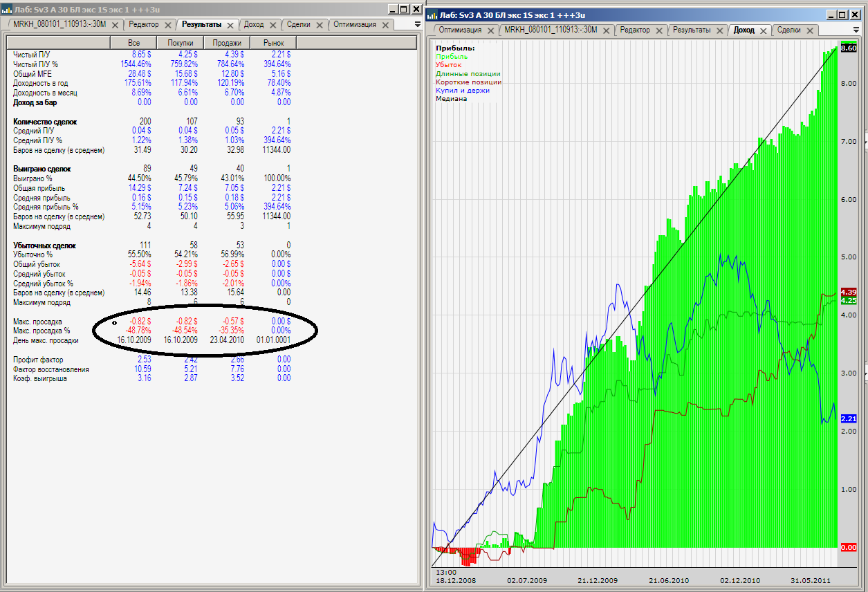
Task: Maximize the left results window
Action: click(403, 9)
